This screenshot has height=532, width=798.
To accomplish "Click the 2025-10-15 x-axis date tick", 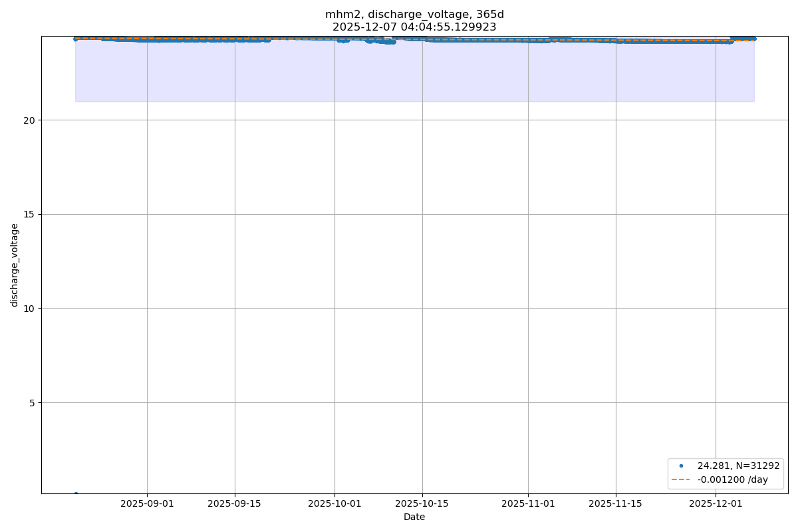I will (x=422, y=503).
